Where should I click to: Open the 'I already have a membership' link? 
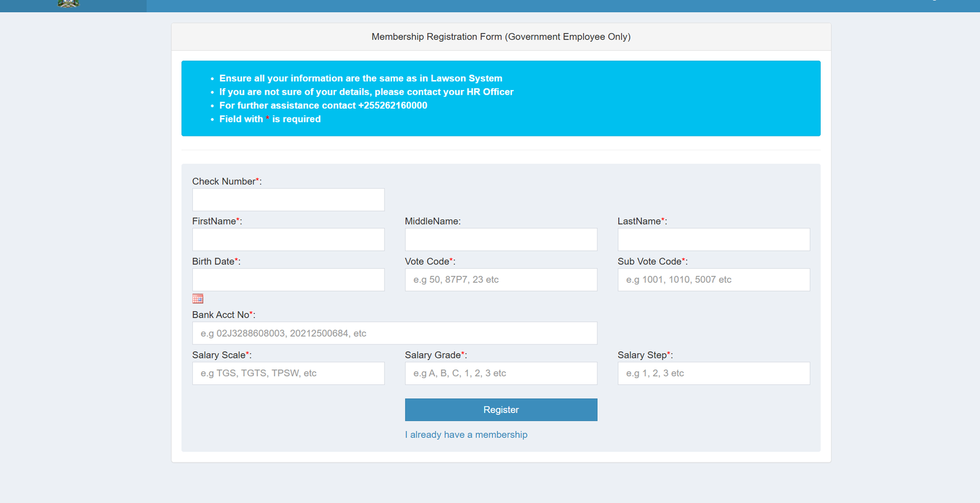466,434
